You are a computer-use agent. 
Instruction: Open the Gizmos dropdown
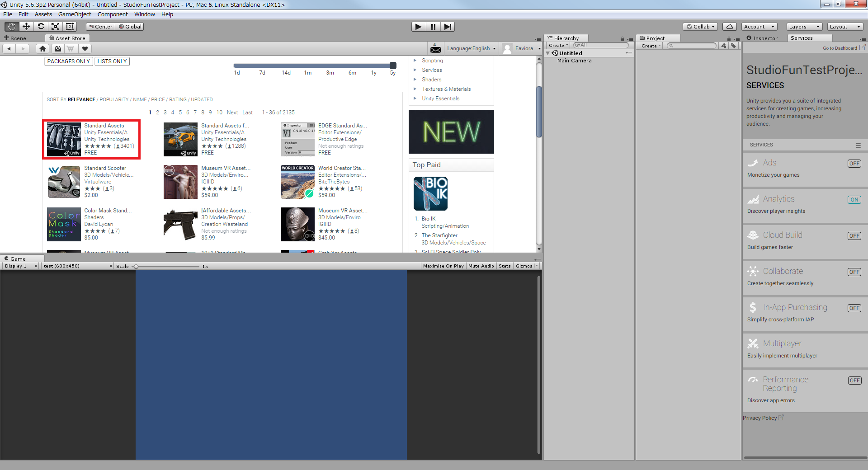pyautogui.click(x=527, y=266)
